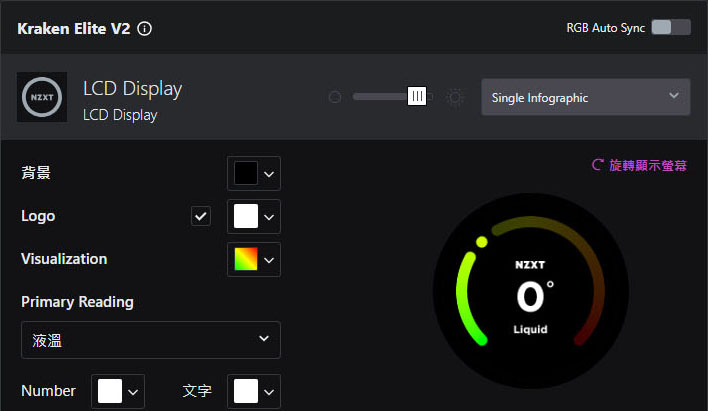
Task: Uncheck the Logo checkbox
Action: [201, 216]
